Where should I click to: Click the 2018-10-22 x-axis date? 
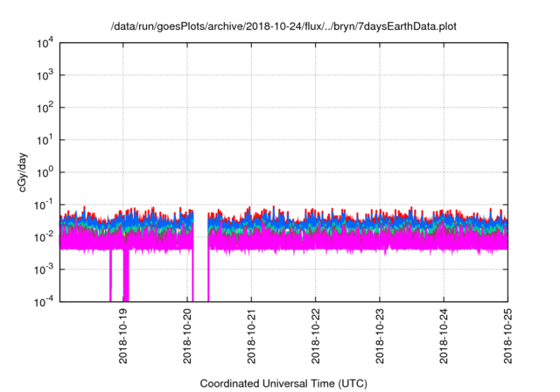315,336
